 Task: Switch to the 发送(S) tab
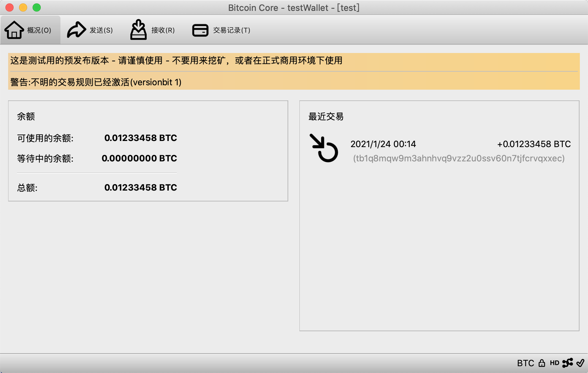pos(100,30)
